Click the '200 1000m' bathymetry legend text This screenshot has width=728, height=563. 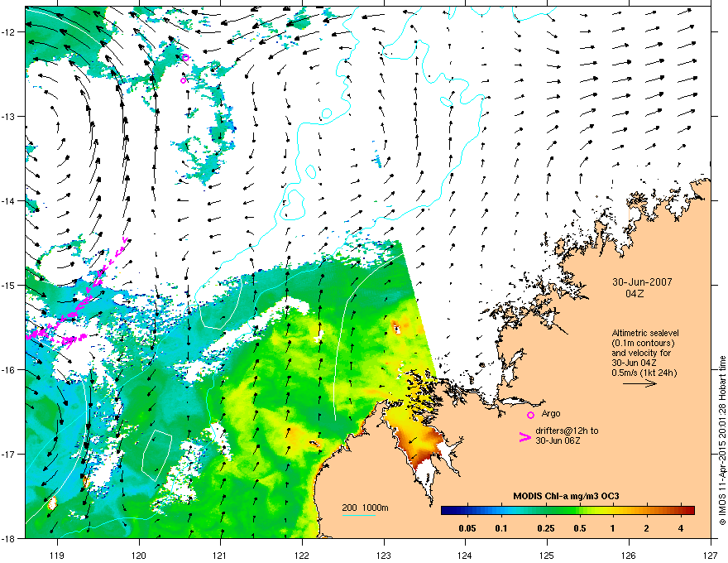tap(365, 508)
